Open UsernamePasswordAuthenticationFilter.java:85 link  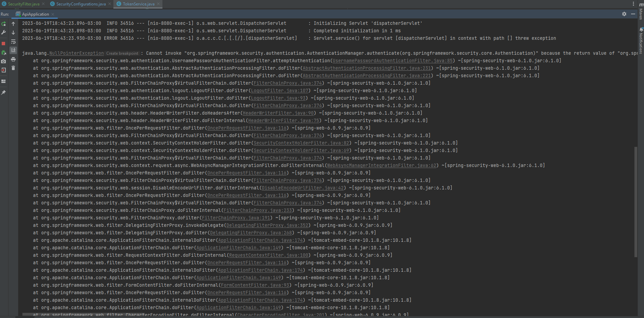pyautogui.click(x=393, y=61)
